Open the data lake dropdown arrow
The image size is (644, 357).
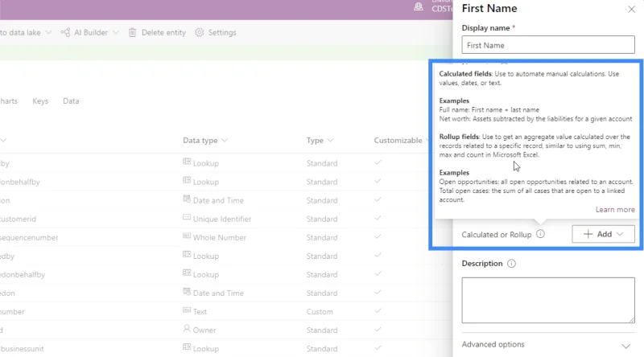coord(48,32)
